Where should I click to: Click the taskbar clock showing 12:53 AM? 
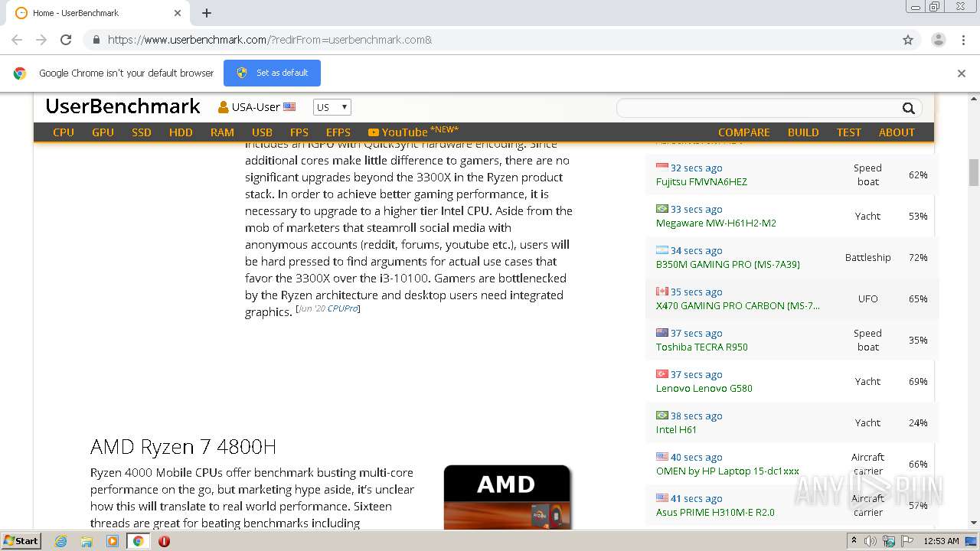click(x=941, y=541)
